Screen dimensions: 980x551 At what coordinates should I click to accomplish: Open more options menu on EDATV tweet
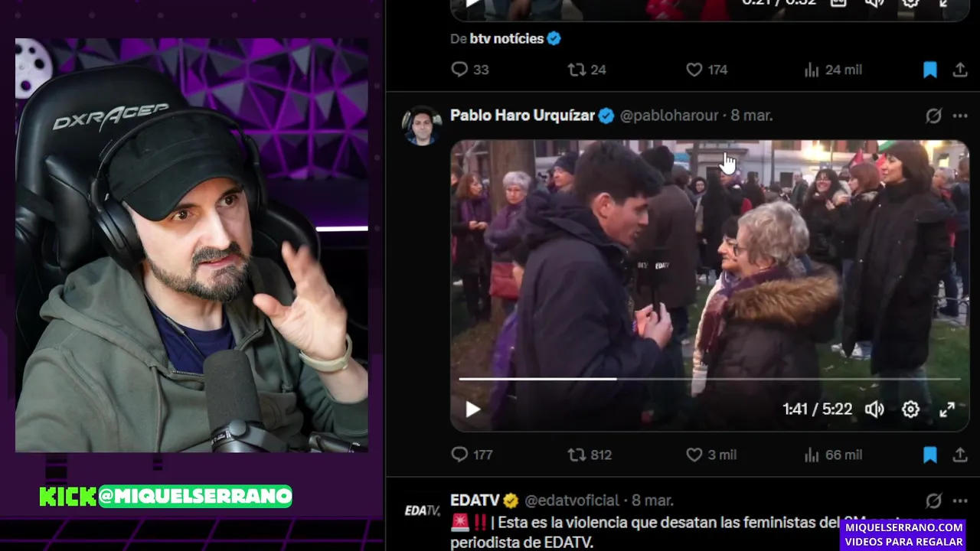(x=960, y=500)
